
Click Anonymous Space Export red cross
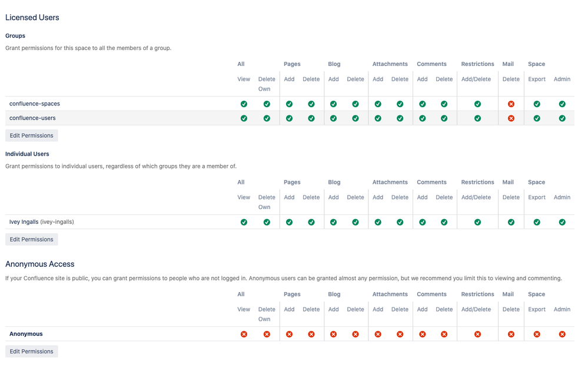tap(537, 334)
